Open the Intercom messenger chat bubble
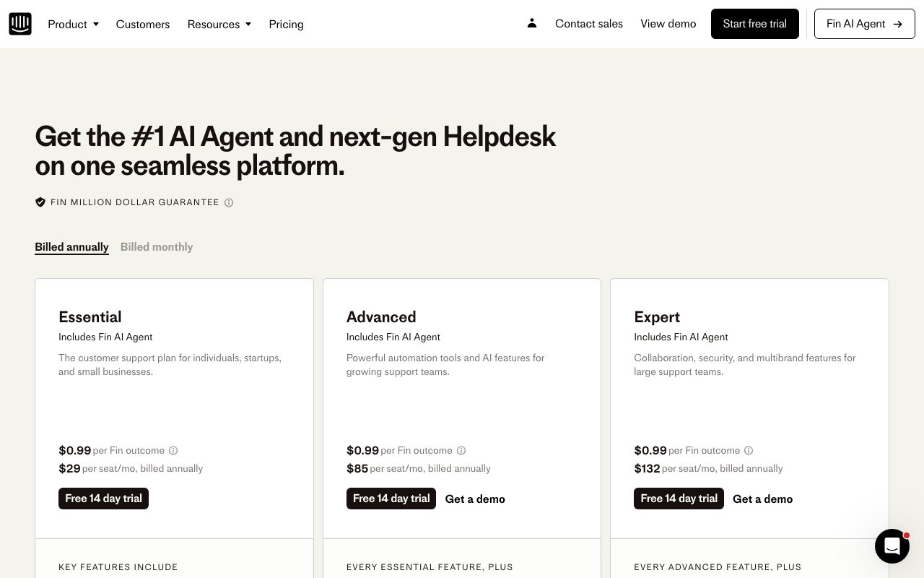924x578 pixels. coord(892,545)
